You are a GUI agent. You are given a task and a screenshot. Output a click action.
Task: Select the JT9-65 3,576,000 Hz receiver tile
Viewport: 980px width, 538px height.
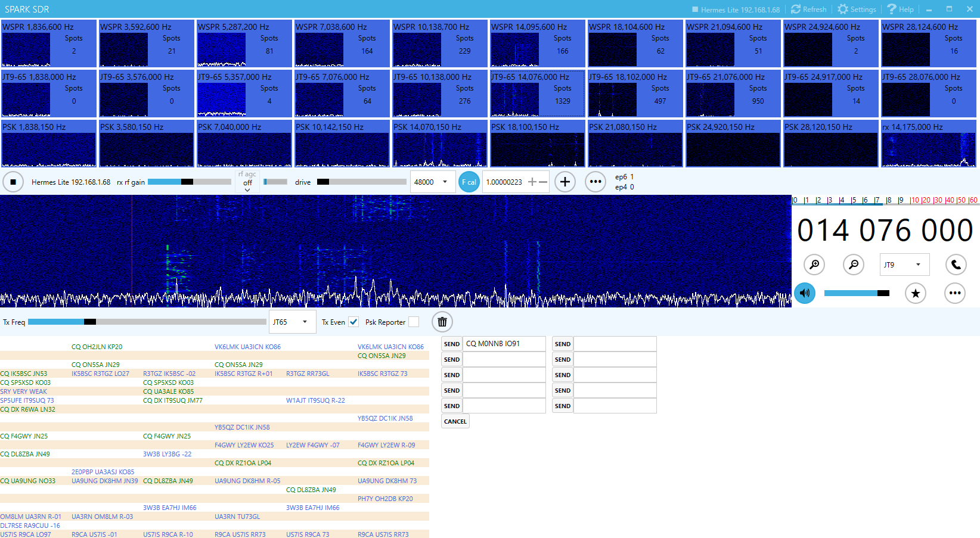click(147, 94)
